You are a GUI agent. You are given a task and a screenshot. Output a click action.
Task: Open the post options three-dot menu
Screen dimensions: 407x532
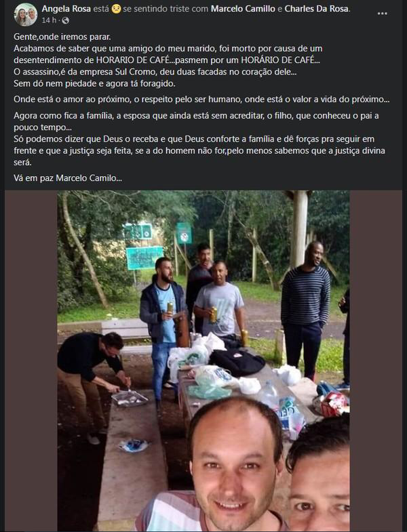tap(382, 14)
